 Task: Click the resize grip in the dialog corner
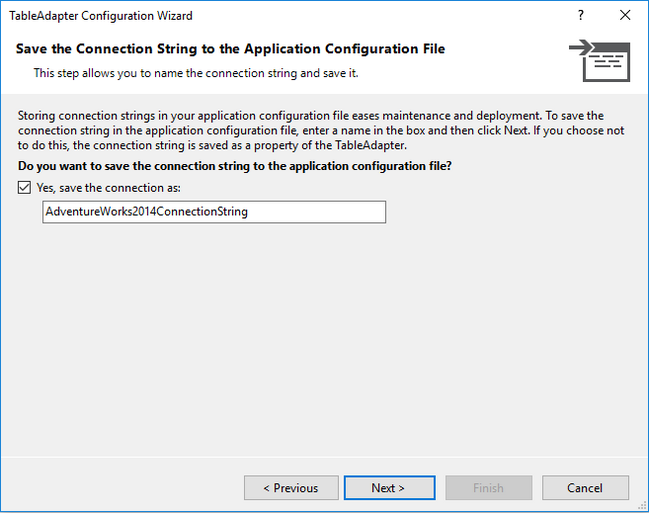[x=643, y=506]
